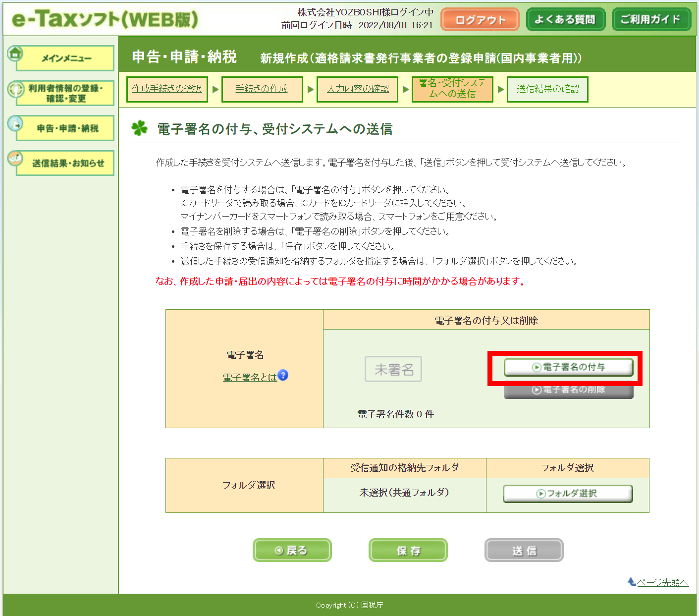This screenshot has width=699, height=616.
Task: Click the 前回ログイン日時 timestamp
Action: [x=357, y=25]
